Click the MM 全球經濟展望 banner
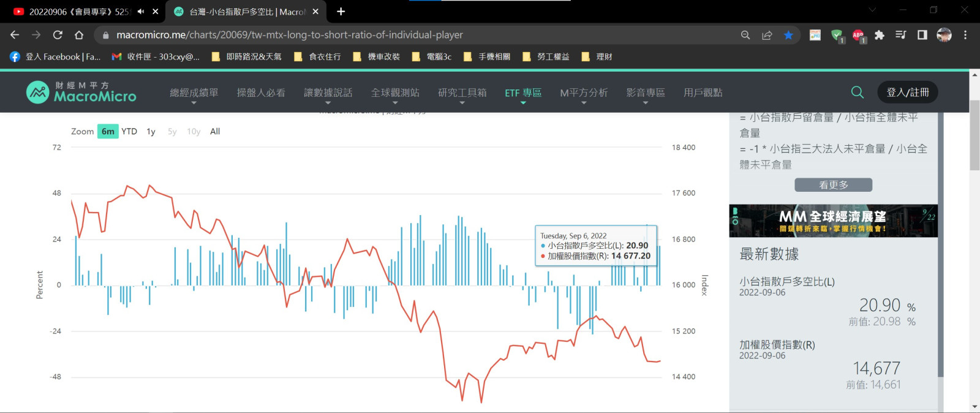This screenshot has height=413, width=980. tap(833, 221)
